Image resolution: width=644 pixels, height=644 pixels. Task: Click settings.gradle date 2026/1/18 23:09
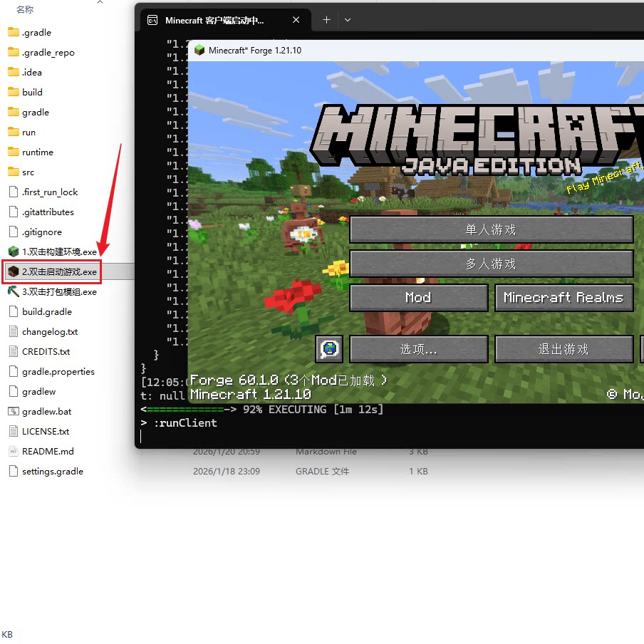[227, 472]
